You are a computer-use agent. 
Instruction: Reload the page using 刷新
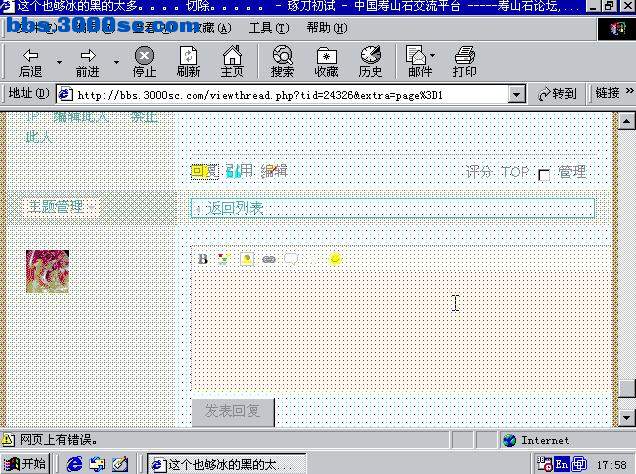click(x=188, y=62)
